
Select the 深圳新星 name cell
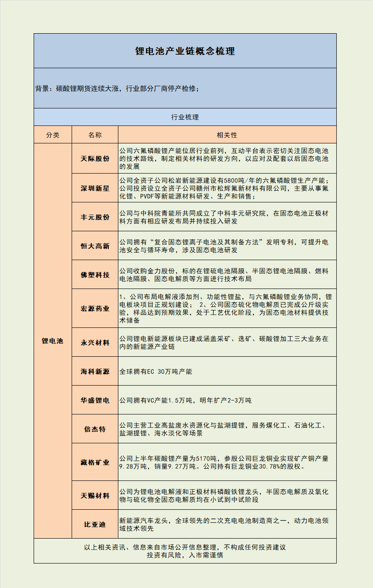[x=95, y=188]
